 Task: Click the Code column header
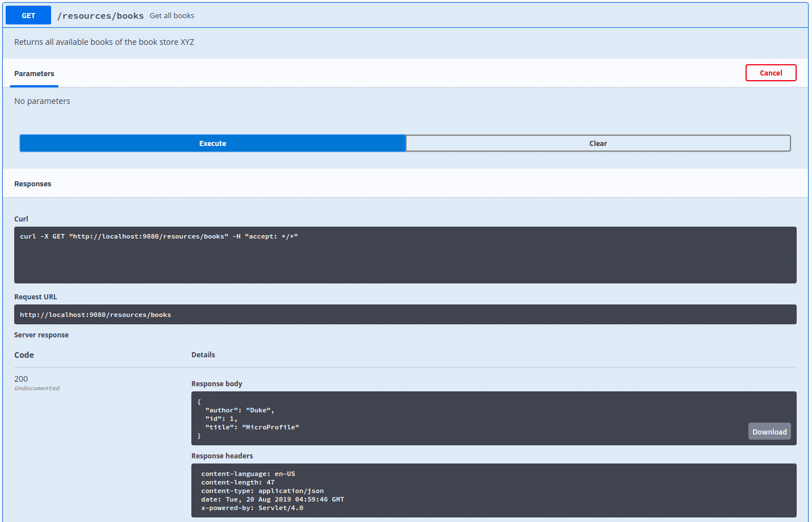pyautogui.click(x=24, y=355)
